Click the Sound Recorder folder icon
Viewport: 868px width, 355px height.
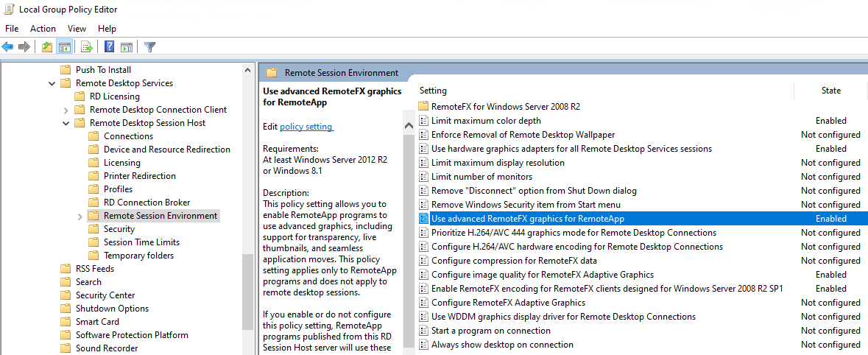point(66,348)
